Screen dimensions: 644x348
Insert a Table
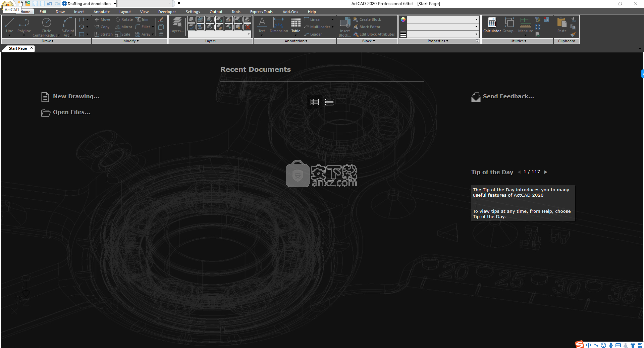point(296,26)
